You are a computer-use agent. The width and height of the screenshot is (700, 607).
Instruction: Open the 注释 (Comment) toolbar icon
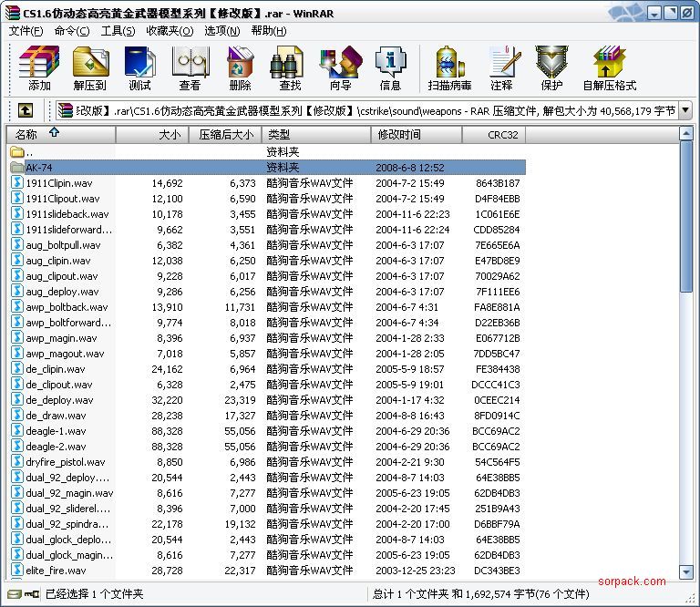tap(501, 67)
